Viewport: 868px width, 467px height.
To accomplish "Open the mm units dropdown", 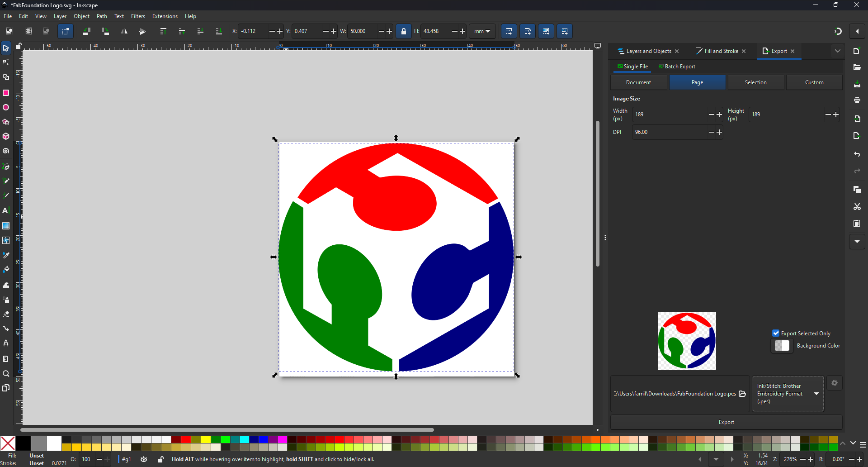I will pyautogui.click(x=482, y=31).
